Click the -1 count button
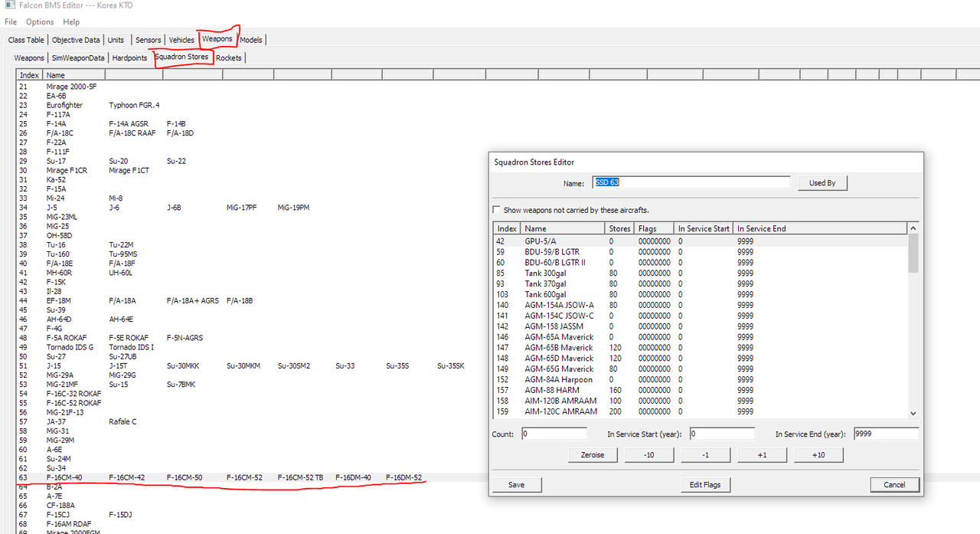The image size is (980, 534). [705, 455]
